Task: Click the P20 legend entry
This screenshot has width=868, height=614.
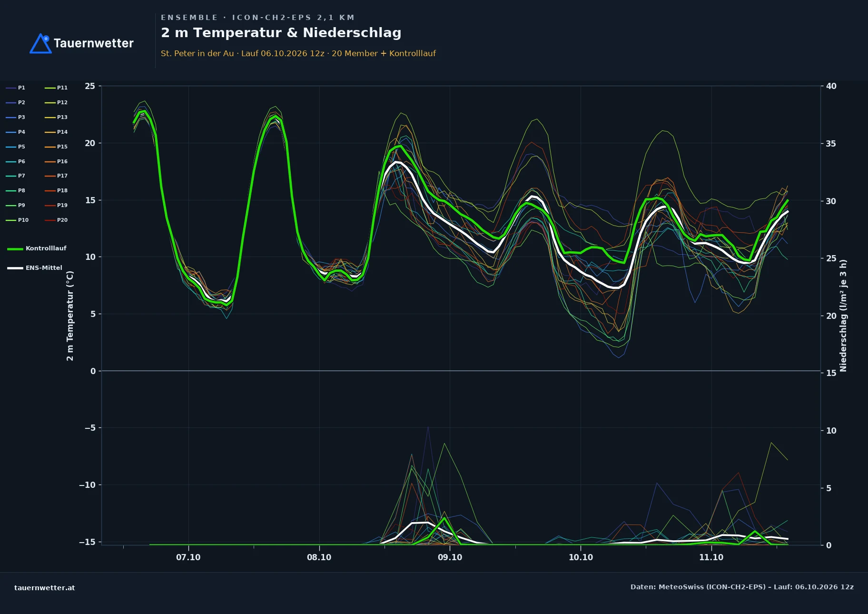Action: tap(56, 220)
